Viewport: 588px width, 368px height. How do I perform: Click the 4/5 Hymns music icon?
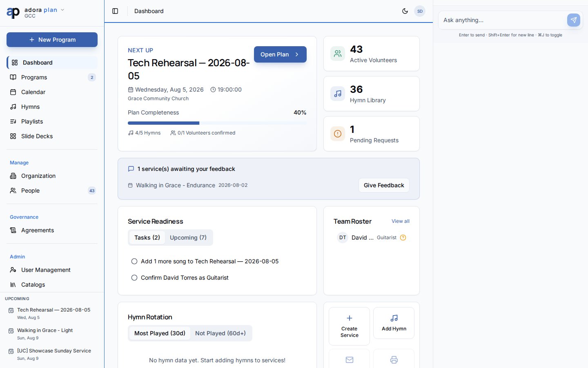point(131,133)
